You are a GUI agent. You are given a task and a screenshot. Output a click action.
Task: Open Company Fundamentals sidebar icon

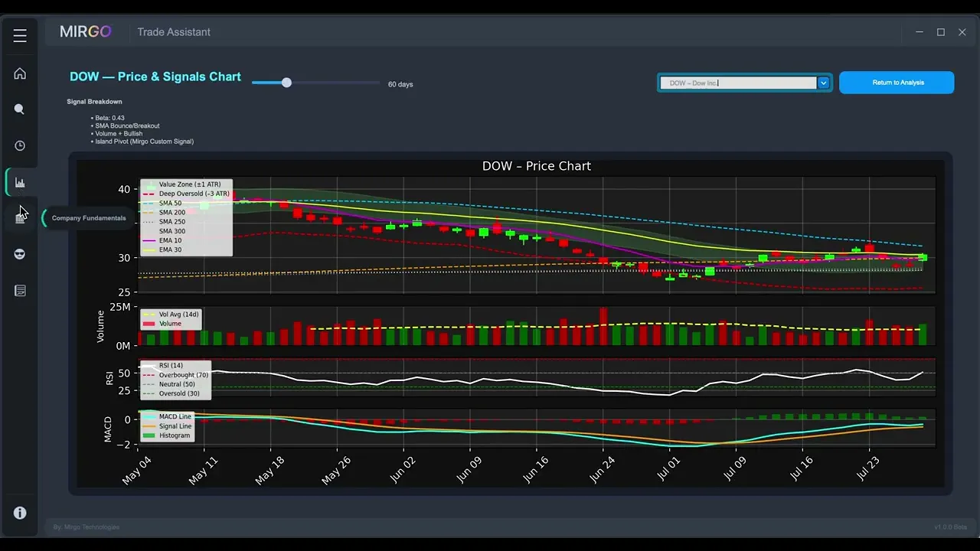point(20,218)
